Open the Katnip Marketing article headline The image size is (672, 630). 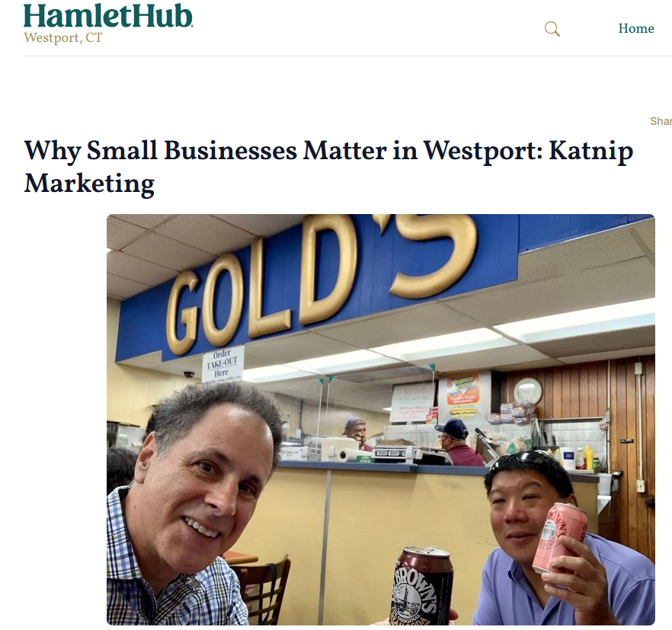click(328, 167)
